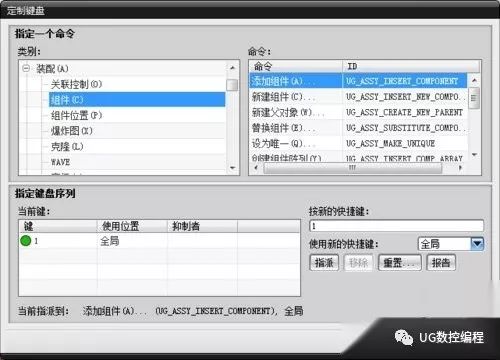Select 爆炸图(X) category

71,131
